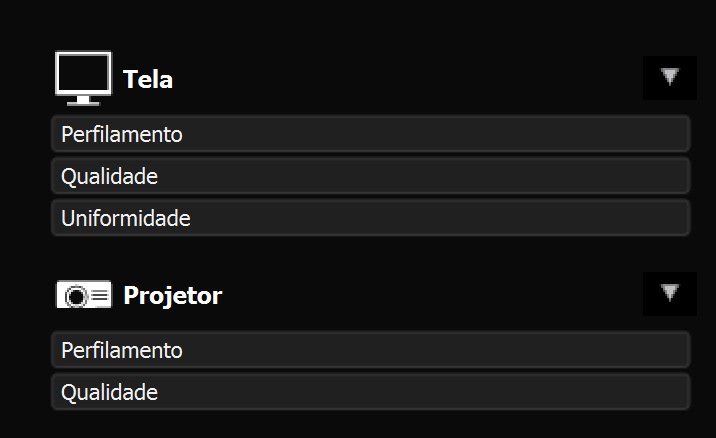
Task: Click the Tela heading text
Action: coord(148,79)
